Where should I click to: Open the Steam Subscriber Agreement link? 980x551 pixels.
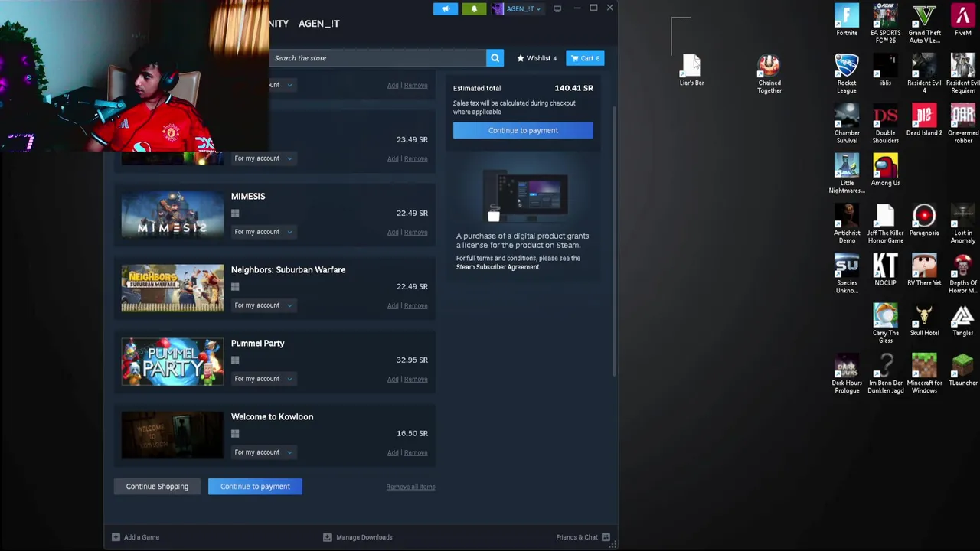pos(498,267)
